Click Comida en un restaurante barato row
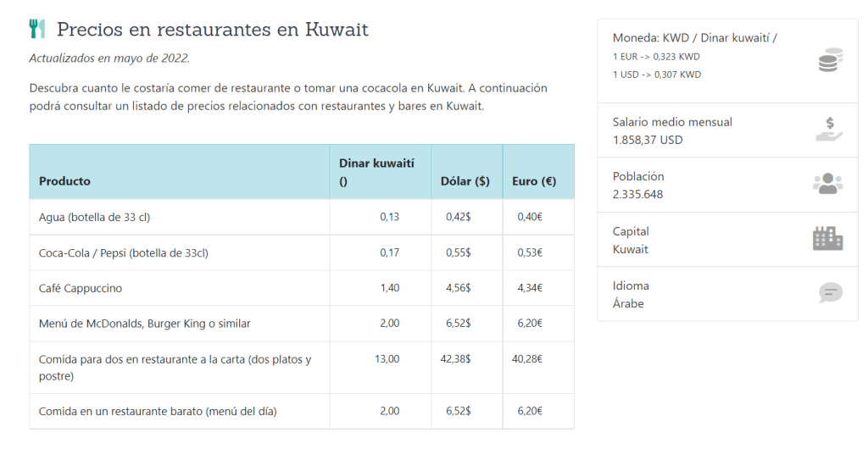This screenshot has height=460, width=868. tap(158, 411)
